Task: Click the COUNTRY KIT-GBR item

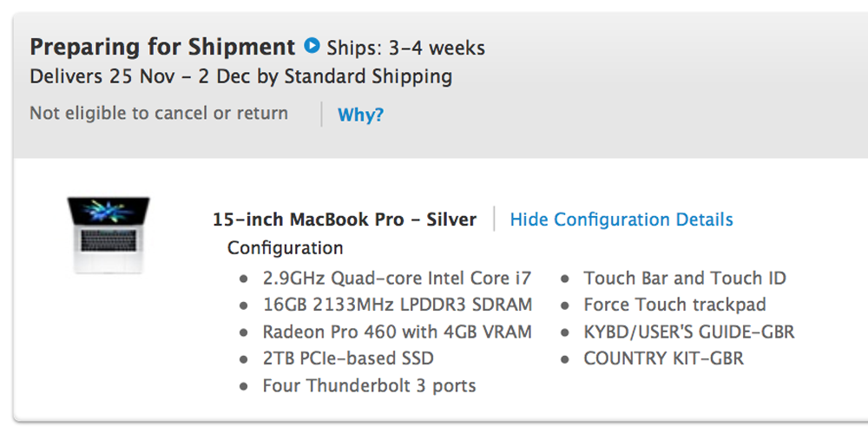Action: (663, 358)
